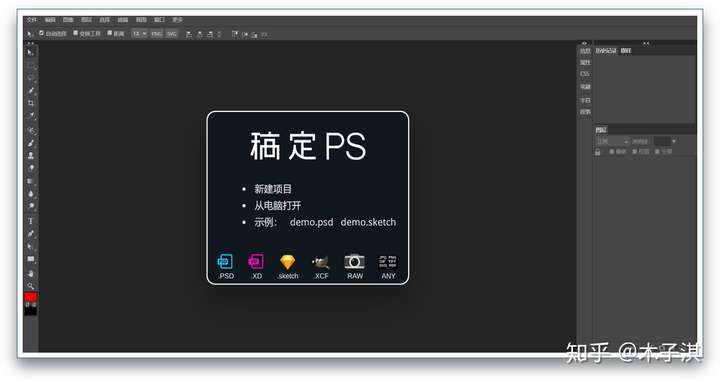The height and width of the screenshot is (383, 720).
Task: Collapse the right panels with top arrows
Action: 646,43
